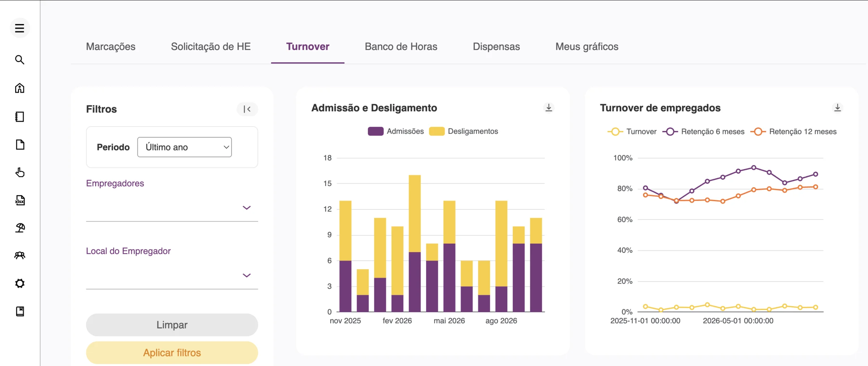Click the Limpar button
The height and width of the screenshot is (366, 868).
pyautogui.click(x=172, y=325)
